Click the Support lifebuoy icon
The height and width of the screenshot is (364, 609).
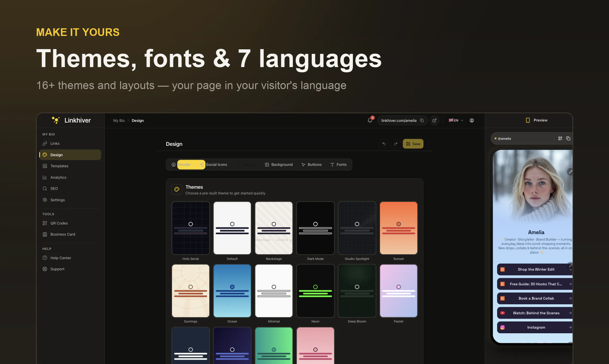(45, 269)
